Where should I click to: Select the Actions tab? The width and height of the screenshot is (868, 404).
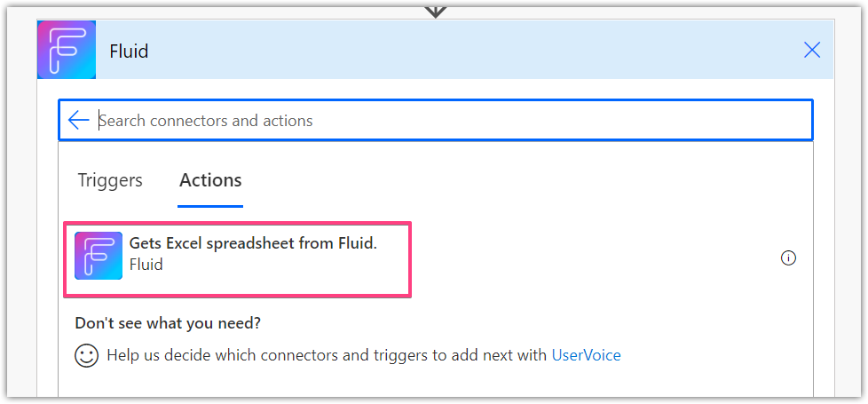tap(210, 180)
